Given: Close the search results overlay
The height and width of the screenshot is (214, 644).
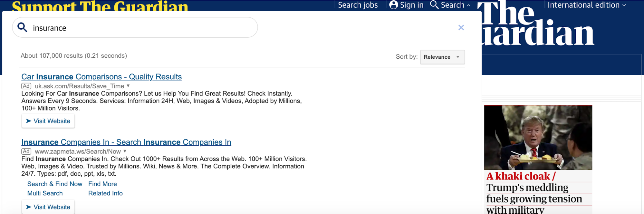Looking at the screenshot, I should click(x=461, y=28).
